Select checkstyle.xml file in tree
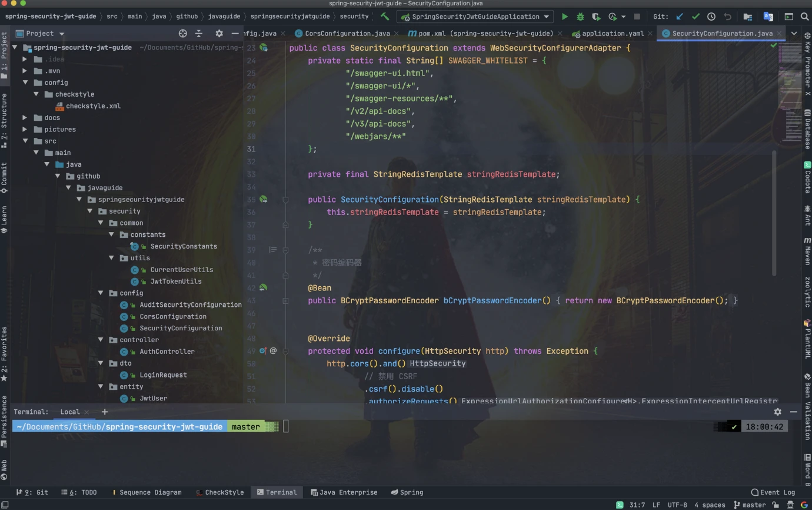This screenshot has height=510, width=812. click(93, 106)
